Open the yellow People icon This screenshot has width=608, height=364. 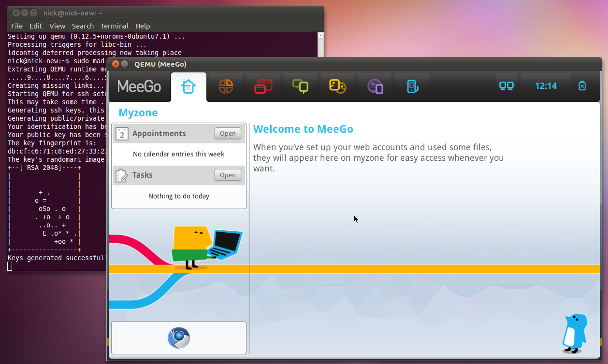pyautogui.click(x=337, y=86)
